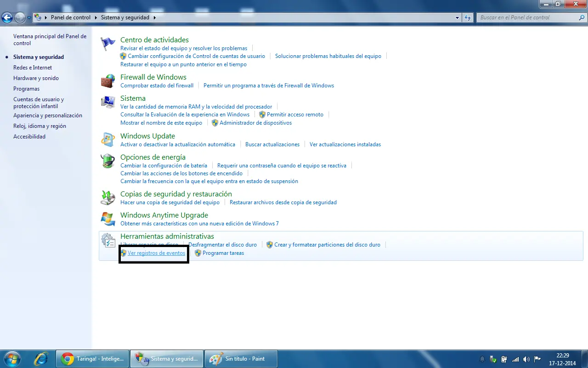
Task: Select Apariencia y personalización in the sidebar
Action: click(x=48, y=115)
